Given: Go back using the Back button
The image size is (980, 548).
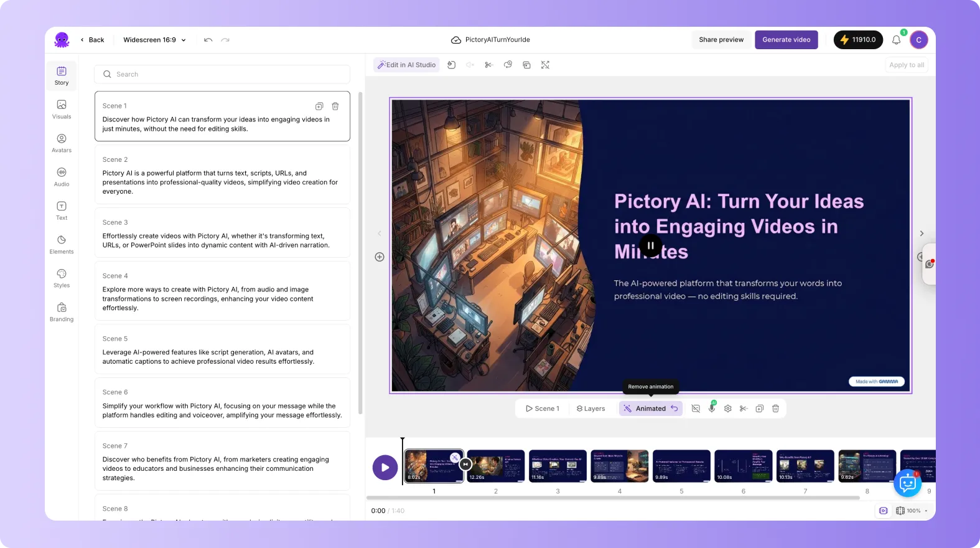Looking at the screenshot, I should coord(92,40).
